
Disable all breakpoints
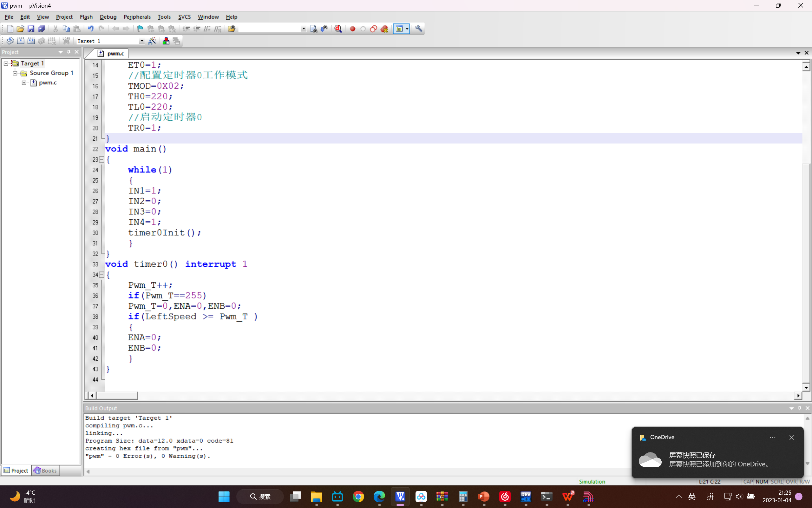(373, 29)
